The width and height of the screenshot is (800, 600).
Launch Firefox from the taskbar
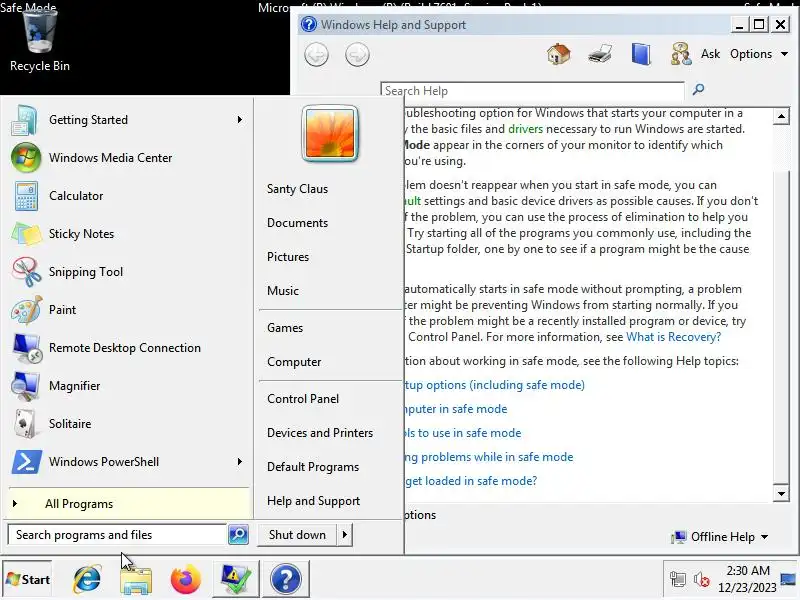pyautogui.click(x=186, y=579)
